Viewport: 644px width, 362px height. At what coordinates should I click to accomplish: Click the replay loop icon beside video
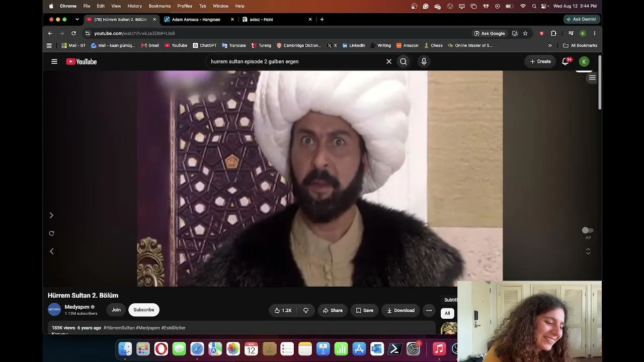coord(51,233)
